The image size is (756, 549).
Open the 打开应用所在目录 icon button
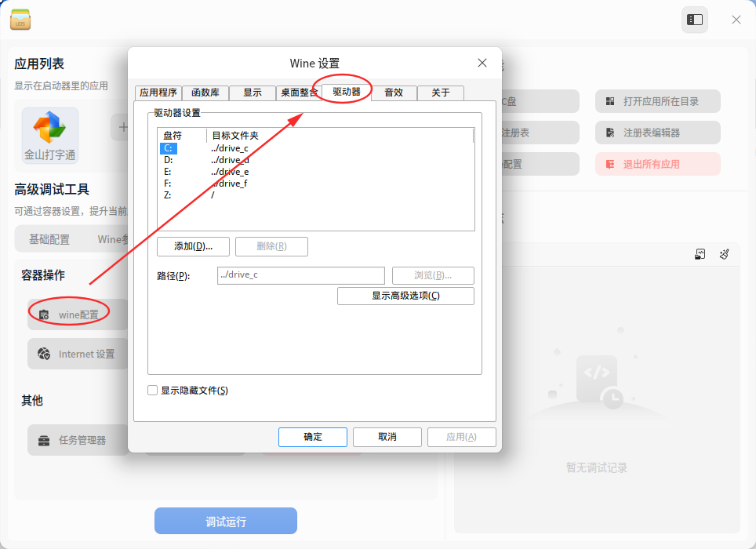tap(610, 101)
